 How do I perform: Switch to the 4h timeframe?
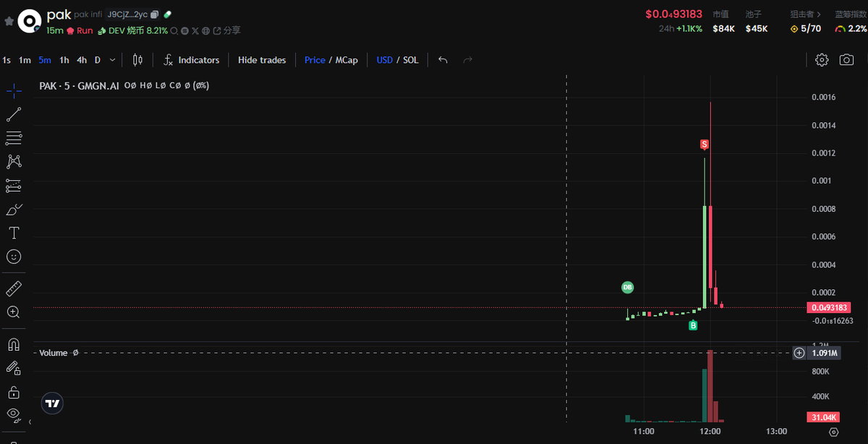pyautogui.click(x=82, y=60)
